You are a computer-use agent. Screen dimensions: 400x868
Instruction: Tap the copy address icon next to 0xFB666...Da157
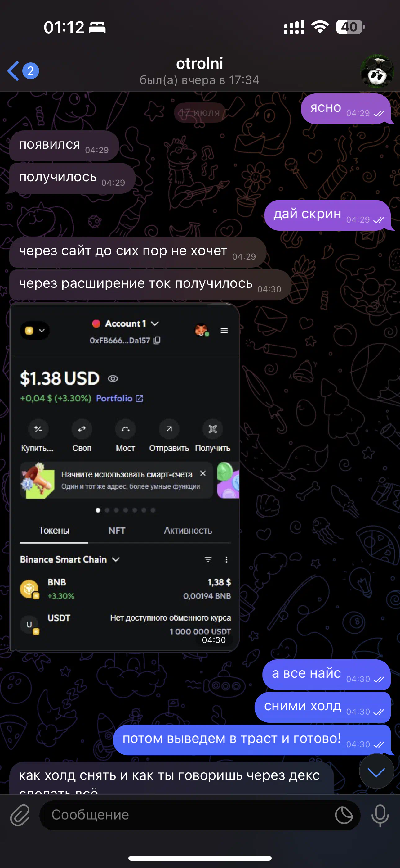[x=157, y=340]
